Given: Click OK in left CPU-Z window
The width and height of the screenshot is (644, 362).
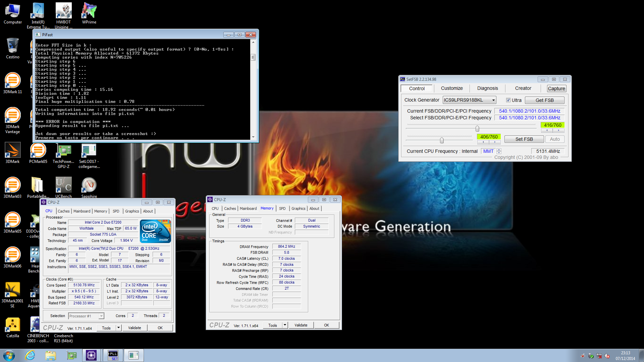Looking at the screenshot, I should (160, 328).
